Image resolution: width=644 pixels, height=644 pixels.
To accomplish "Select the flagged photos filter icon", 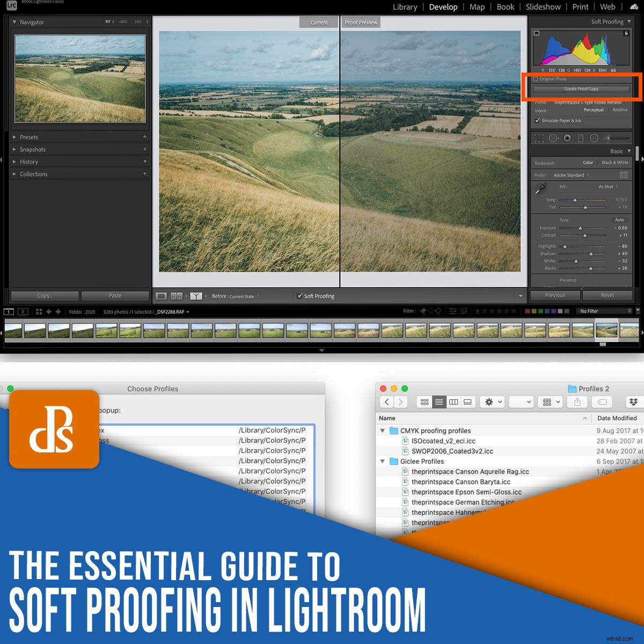I will [423, 311].
